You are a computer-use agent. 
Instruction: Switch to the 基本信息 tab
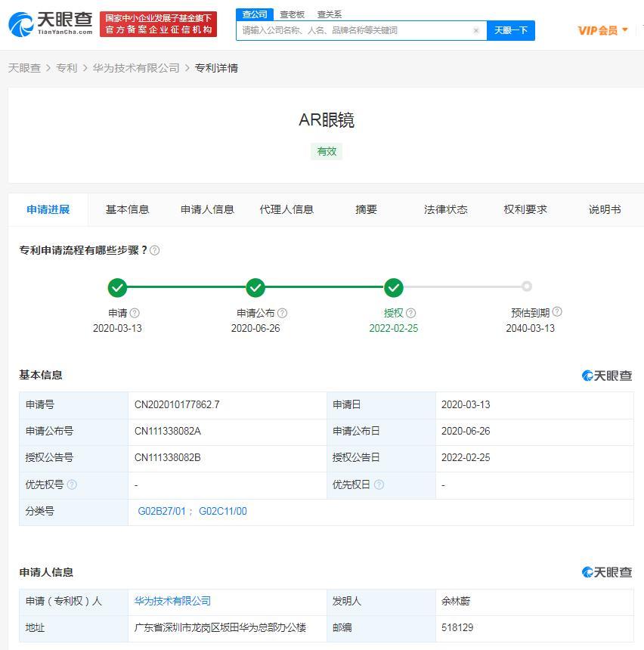tap(127, 210)
